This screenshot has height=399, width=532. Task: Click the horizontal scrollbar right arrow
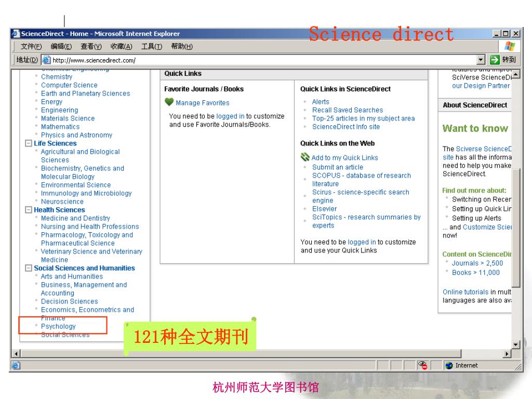coord(507,353)
